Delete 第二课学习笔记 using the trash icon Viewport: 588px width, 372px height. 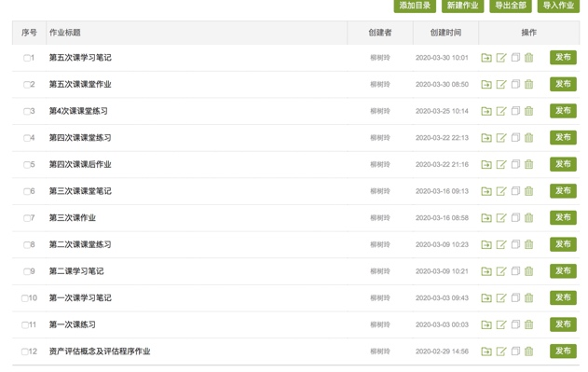click(x=528, y=271)
